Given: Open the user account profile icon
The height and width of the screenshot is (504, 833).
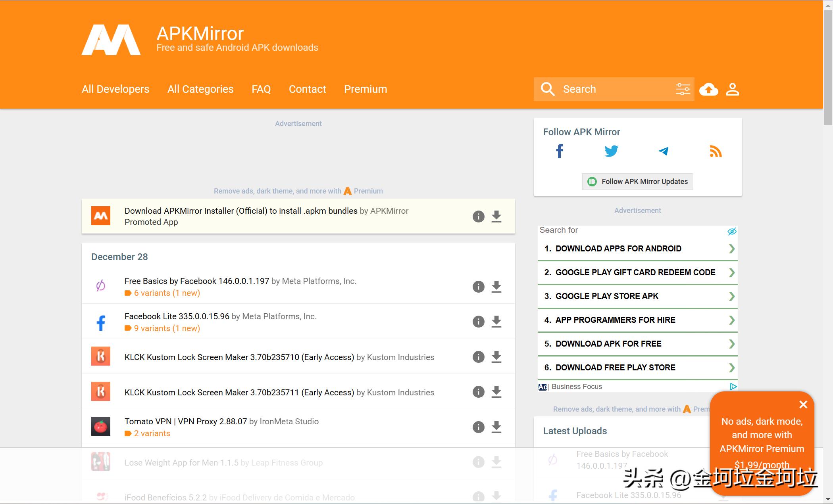Looking at the screenshot, I should coord(732,89).
